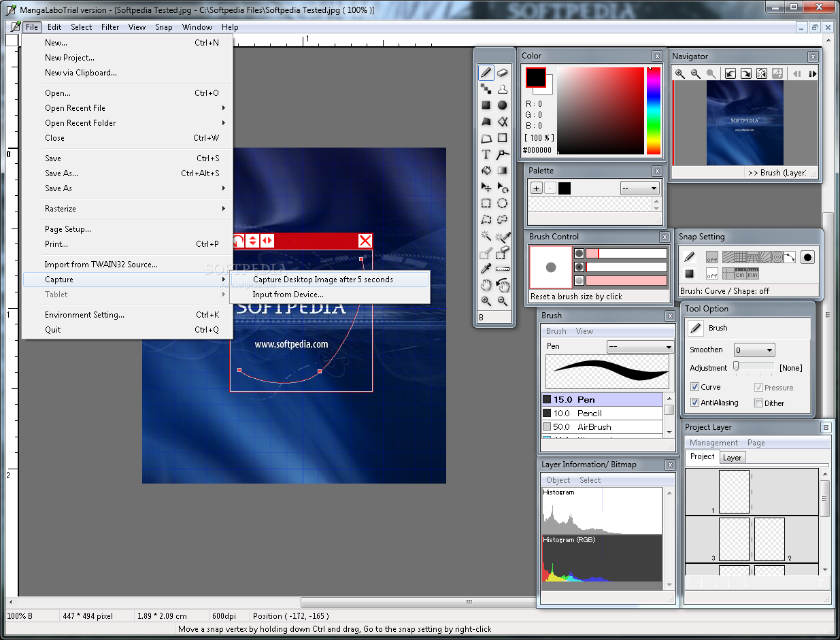
Task: Toggle brush snap off button
Action: tap(711, 257)
